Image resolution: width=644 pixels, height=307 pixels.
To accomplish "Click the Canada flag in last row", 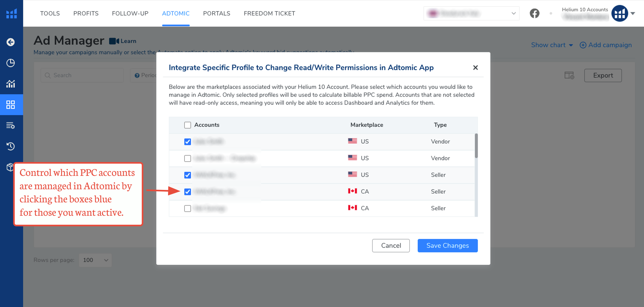I will point(352,208).
